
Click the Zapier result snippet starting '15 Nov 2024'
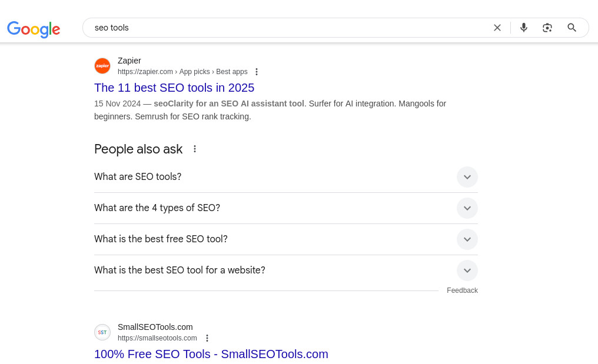[270, 110]
